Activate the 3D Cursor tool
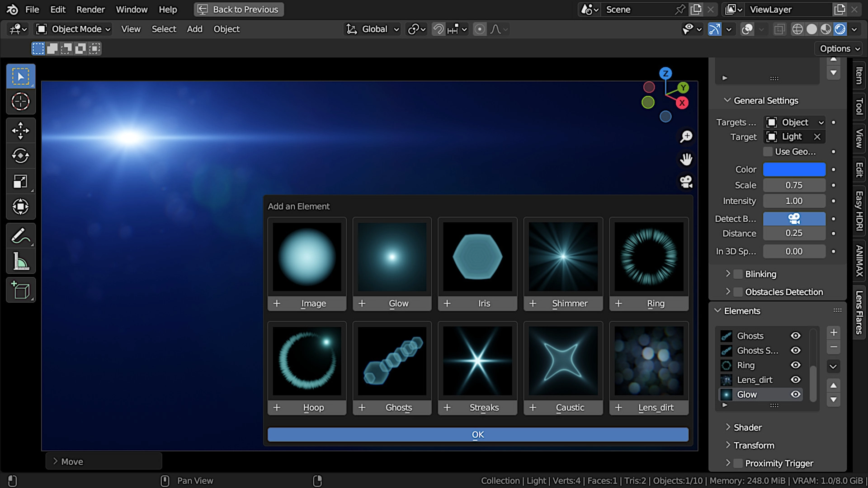The image size is (868, 488). click(20, 102)
